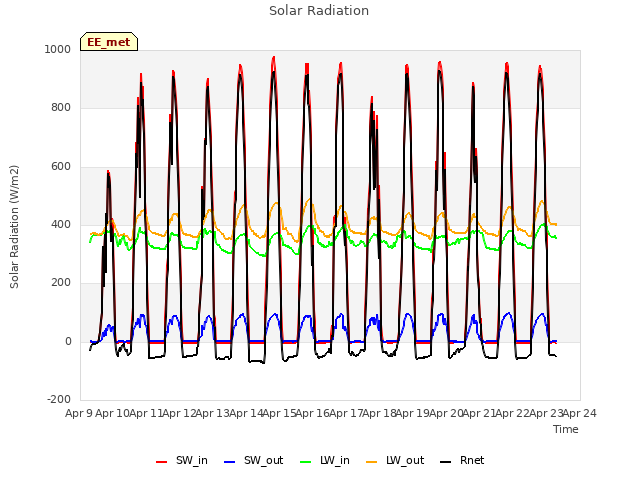Click the Apr 14 x-axis tick label
The height and width of the screenshot is (480, 640).
(246, 413)
